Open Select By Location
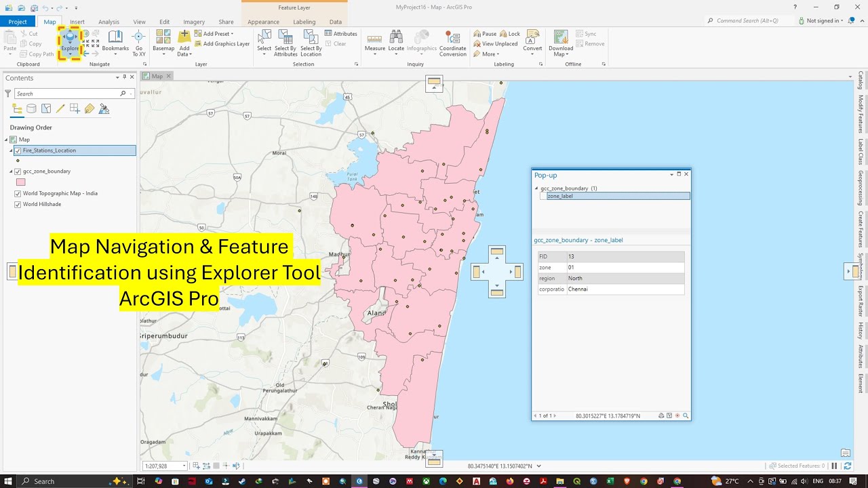The height and width of the screenshot is (488, 868). pos(311,42)
